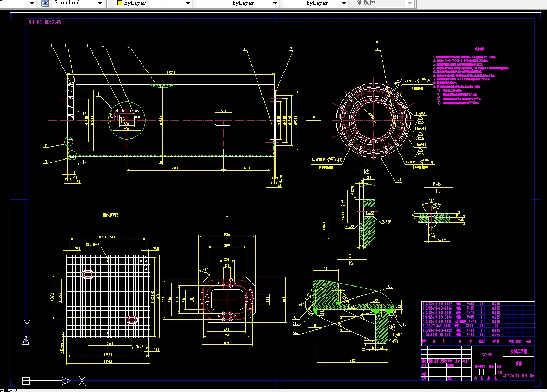Select the 筒体展开图 title text

pos(111,215)
